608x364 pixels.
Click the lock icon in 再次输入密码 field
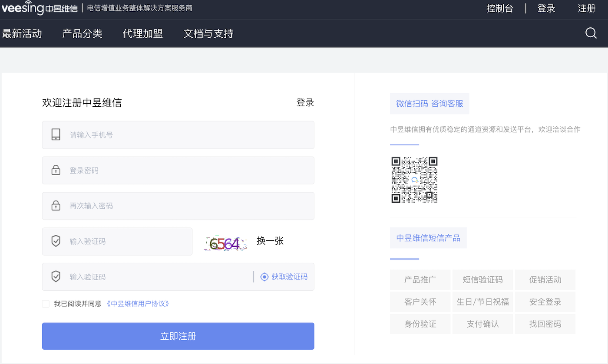(56, 206)
